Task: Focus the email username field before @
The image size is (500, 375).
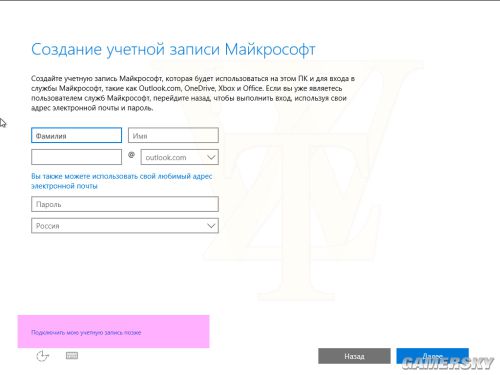Action: (x=76, y=157)
